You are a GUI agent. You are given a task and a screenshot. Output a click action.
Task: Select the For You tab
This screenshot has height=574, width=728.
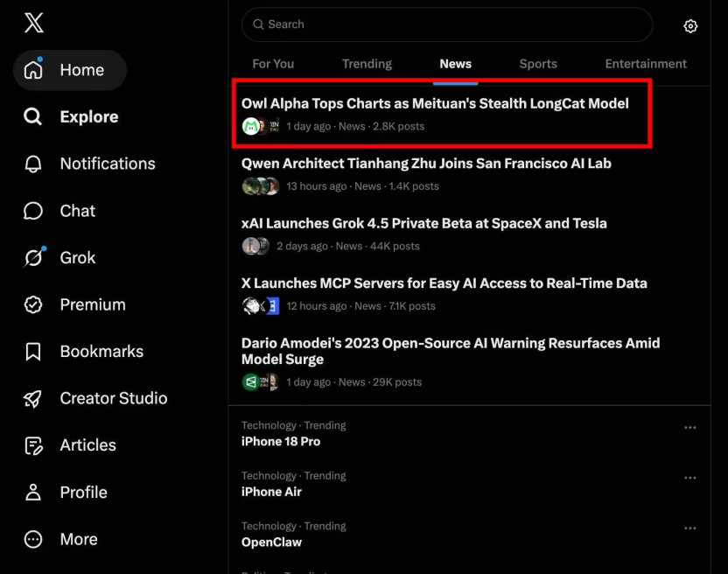(x=273, y=64)
